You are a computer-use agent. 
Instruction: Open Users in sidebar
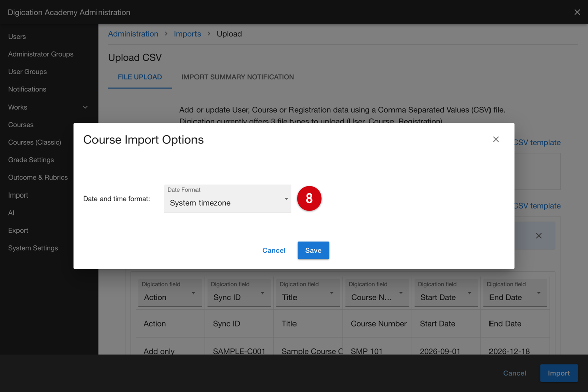point(17,36)
